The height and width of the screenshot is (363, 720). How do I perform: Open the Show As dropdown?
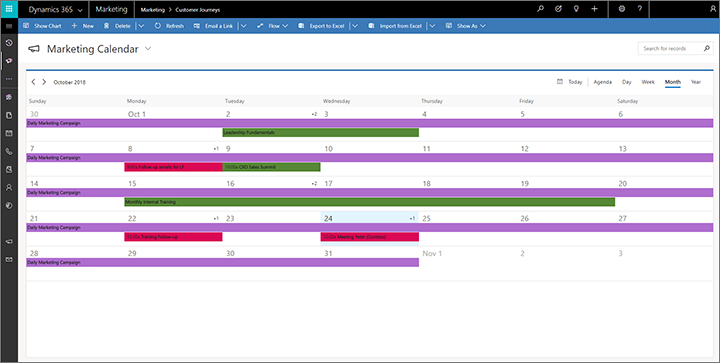[x=465, y=26]
